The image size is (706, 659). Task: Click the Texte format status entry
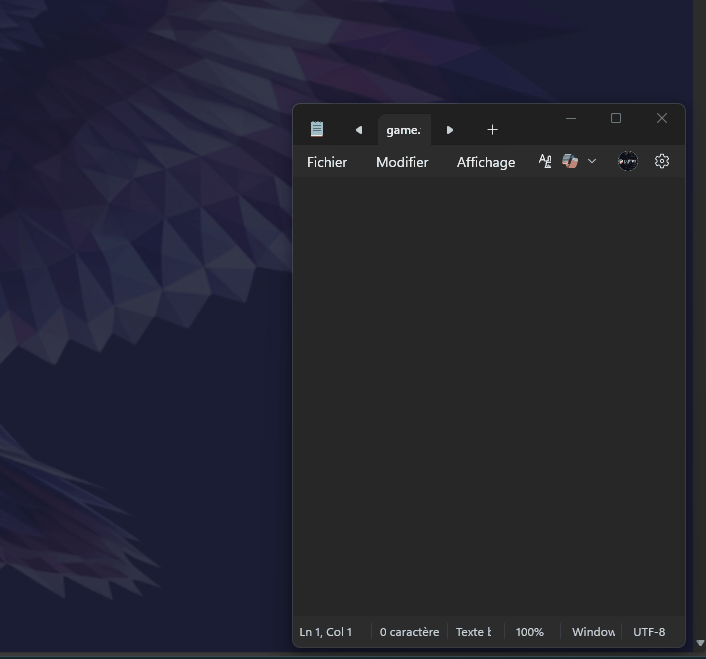pos(474,632)
